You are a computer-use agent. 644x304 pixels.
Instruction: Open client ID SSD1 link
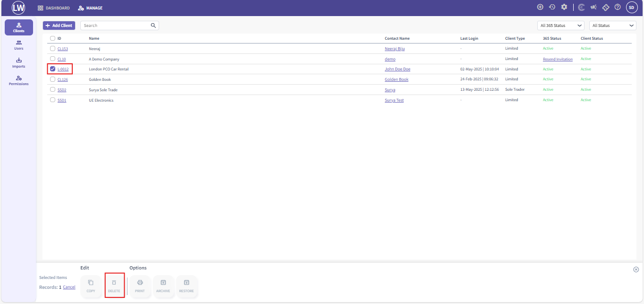62,100
